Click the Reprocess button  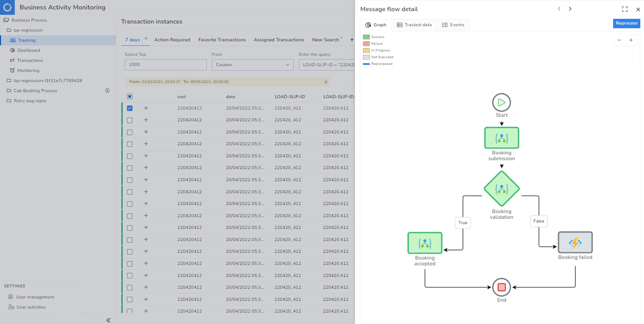tap(626, 23)
